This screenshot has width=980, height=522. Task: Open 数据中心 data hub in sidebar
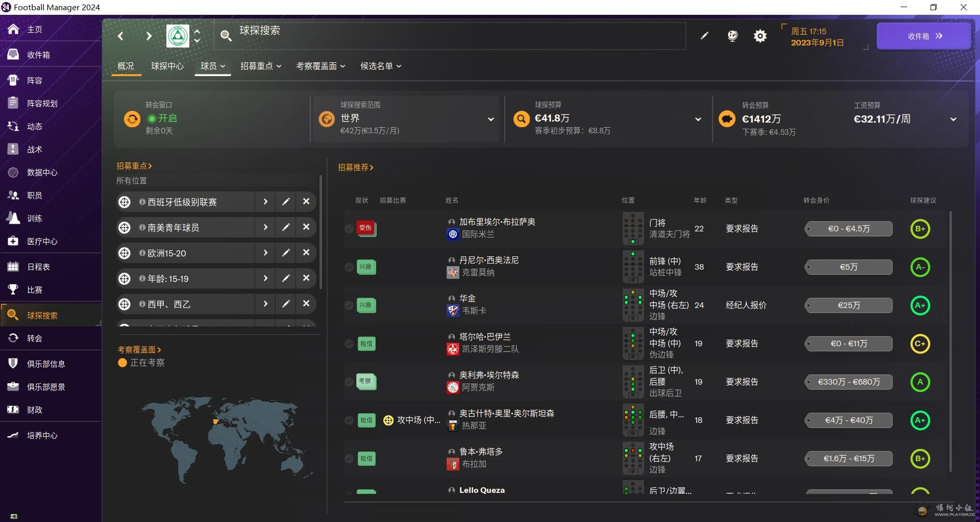[x=51, y=172]
